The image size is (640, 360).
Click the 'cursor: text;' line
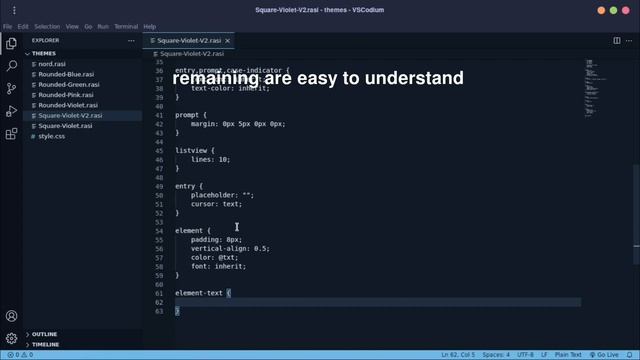click(216, 204)
